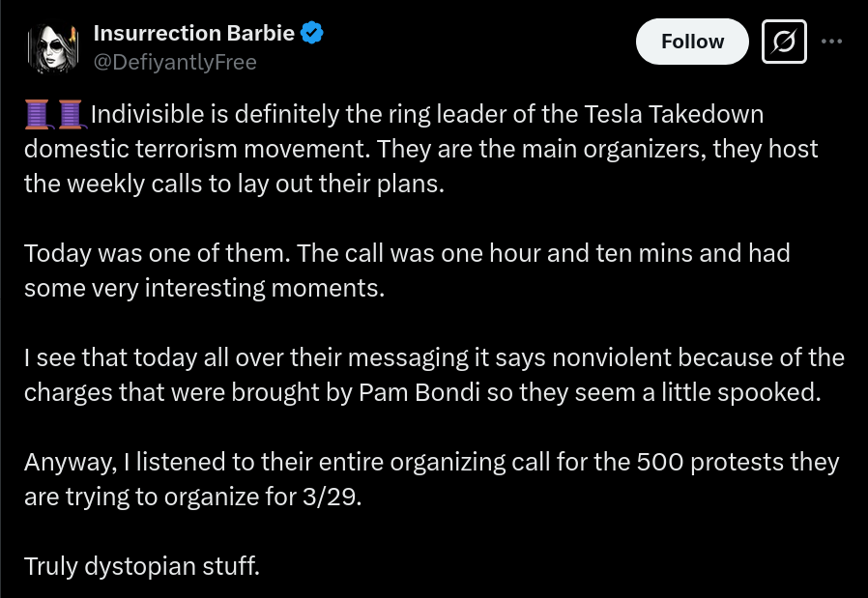Open the three-dot more options menu
Viewport: 868px width, 598px height.
(831, 42)
